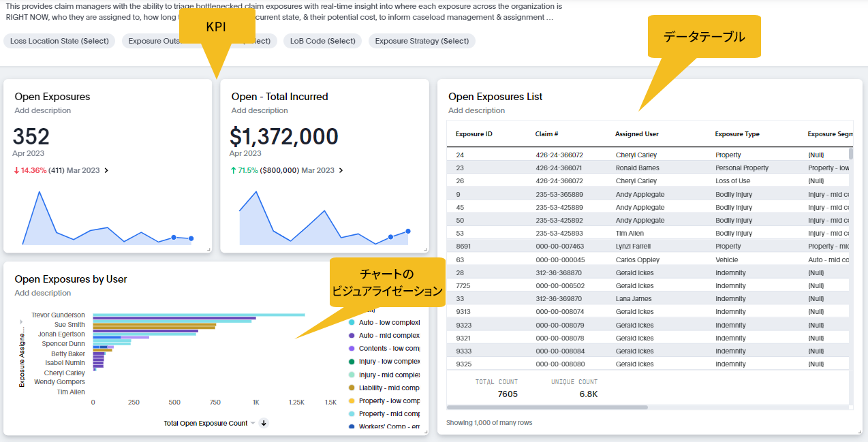
Task: Toggle the Liability - mid complexity legend entry
Action: (x=384, y=388)
